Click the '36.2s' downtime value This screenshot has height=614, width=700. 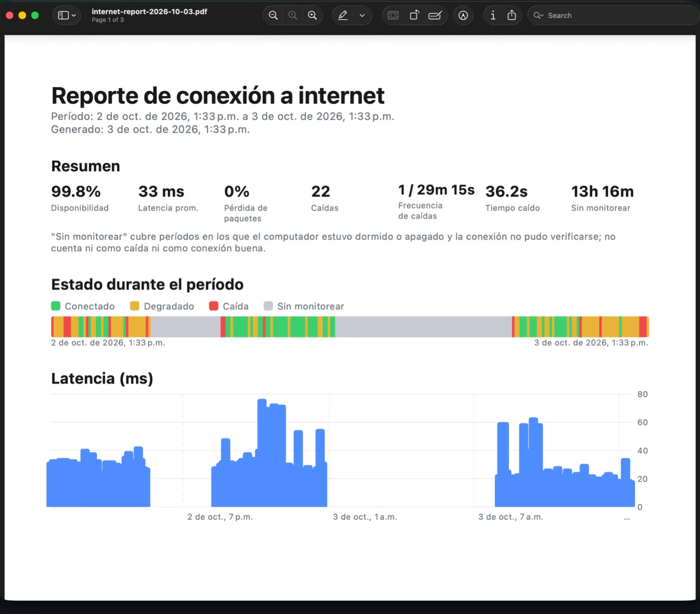point(506,191)
